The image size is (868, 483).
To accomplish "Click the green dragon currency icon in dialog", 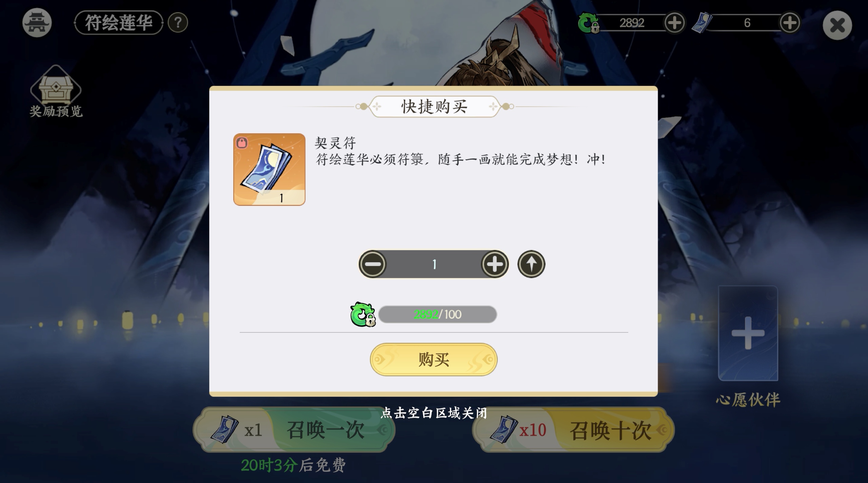I will (363, 314).
